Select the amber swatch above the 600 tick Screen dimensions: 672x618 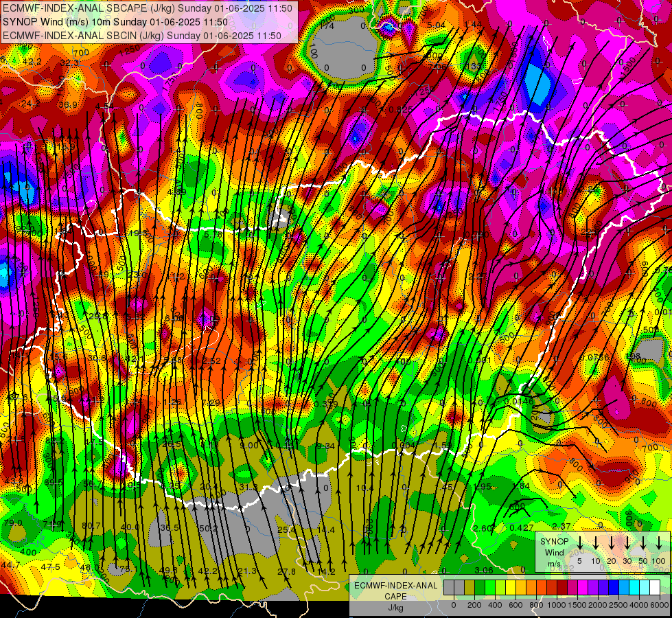point(521,587)
